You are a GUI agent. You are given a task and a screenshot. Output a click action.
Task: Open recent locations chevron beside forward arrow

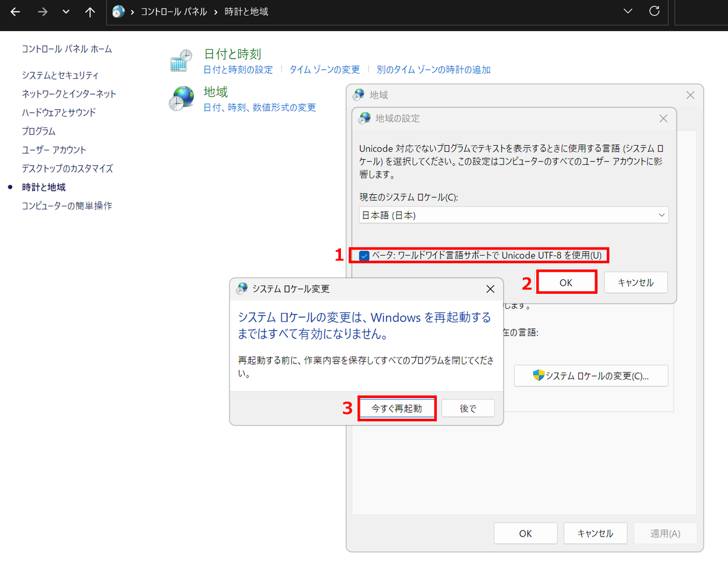tap(66, 12)
